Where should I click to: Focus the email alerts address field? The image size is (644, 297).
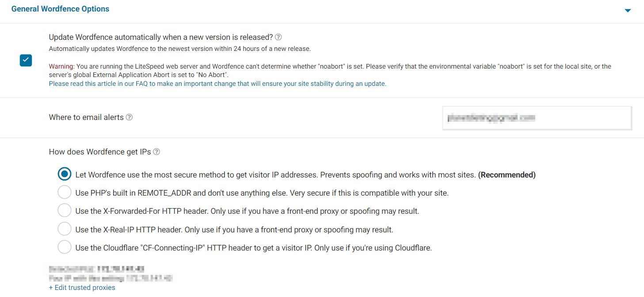537,118
